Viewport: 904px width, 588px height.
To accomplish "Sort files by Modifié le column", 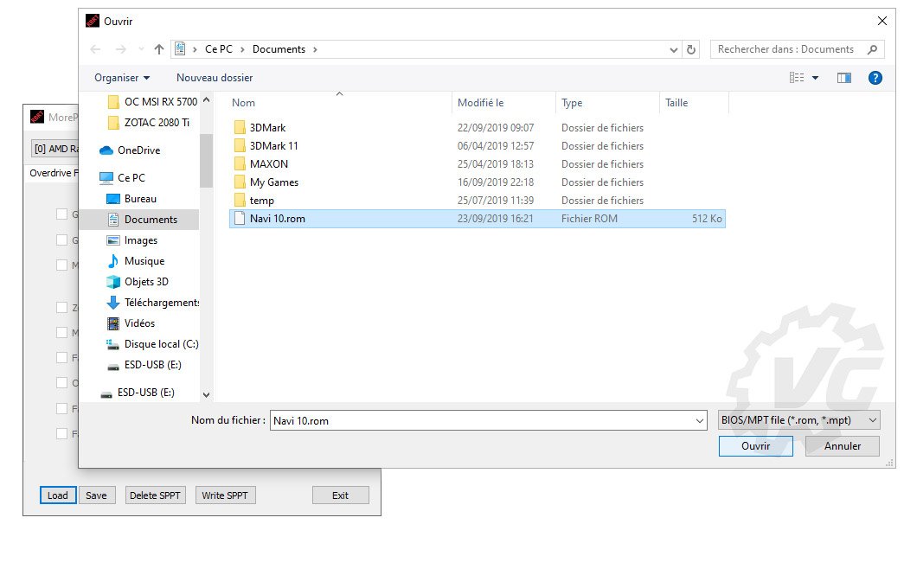I will [x=481, y=103].
